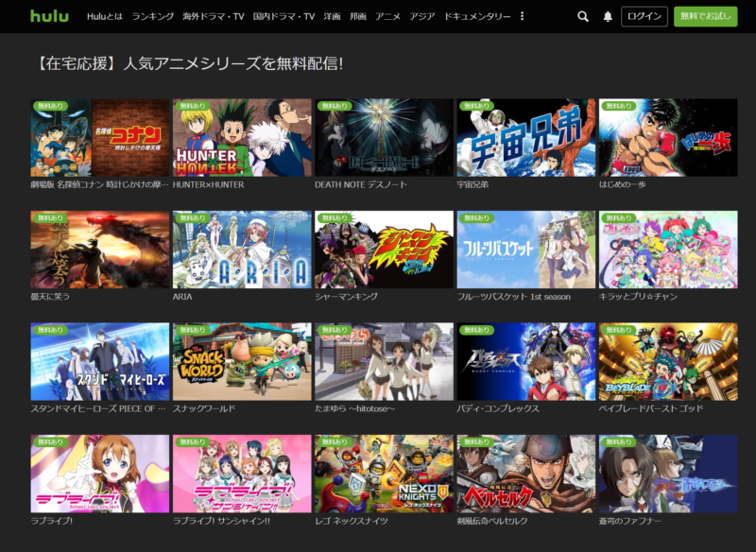Open the Huluとは menu item
The height and width of the screenshot is (552, 756).
coord(105,16)
